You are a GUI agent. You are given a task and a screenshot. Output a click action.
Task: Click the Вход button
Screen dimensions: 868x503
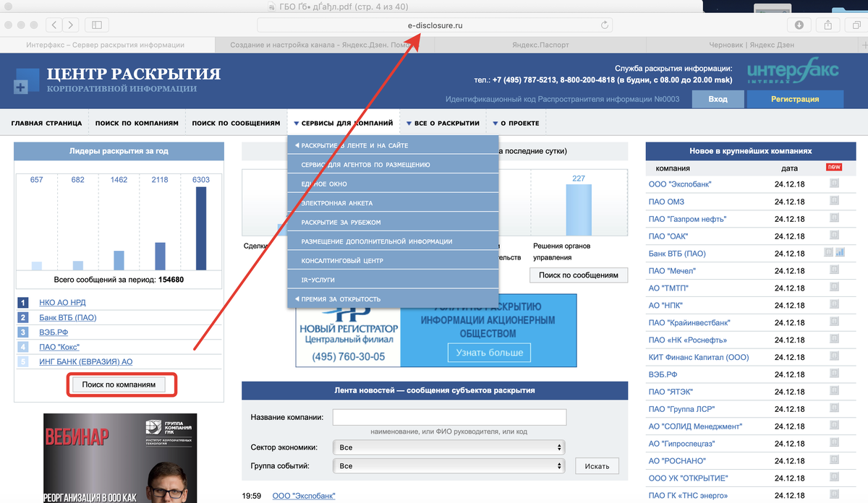click(x=718, y=99)
